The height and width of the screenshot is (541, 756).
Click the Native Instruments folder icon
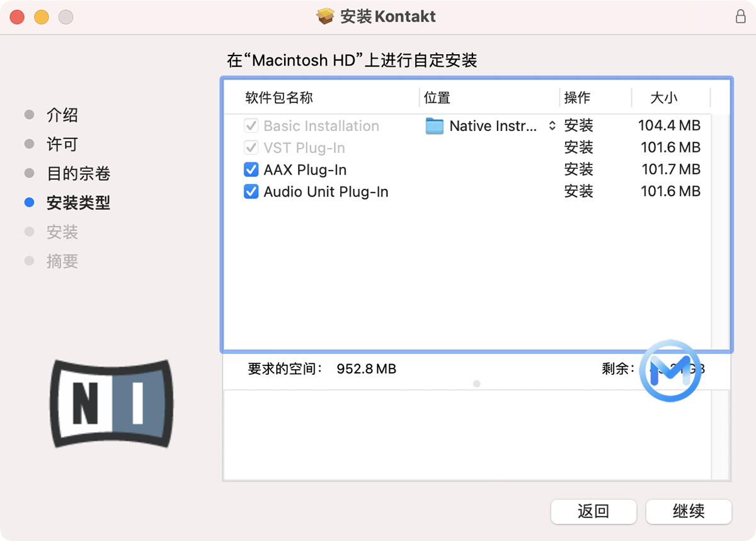[435, 126]
